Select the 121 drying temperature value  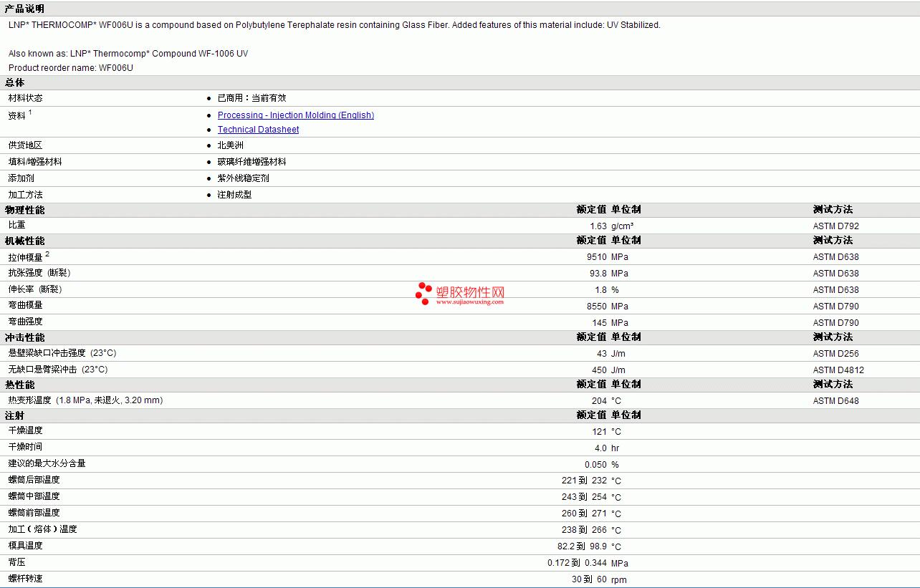click(599, 432)
